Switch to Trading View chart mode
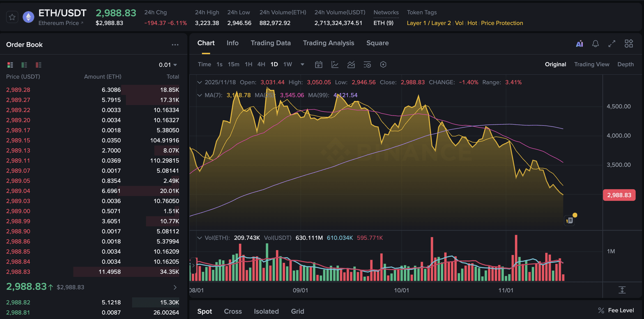The image size is (644, 319). tap(592, 64)
